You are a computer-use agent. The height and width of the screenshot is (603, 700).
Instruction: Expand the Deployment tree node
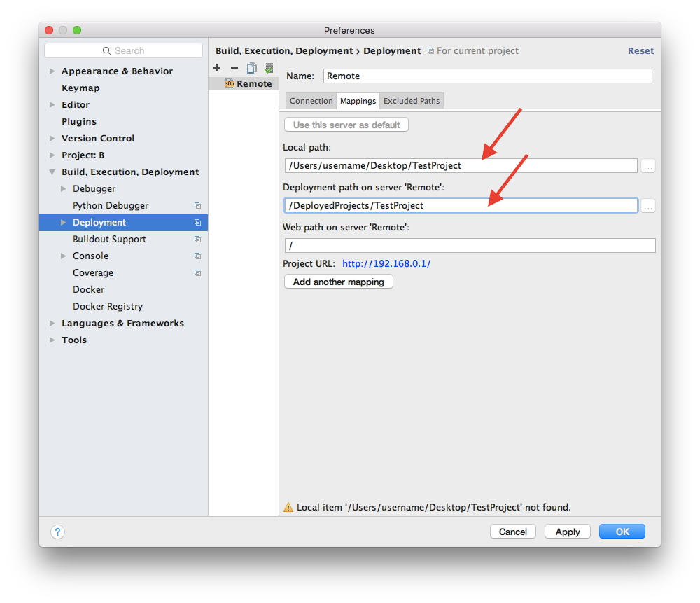(63, 222)
